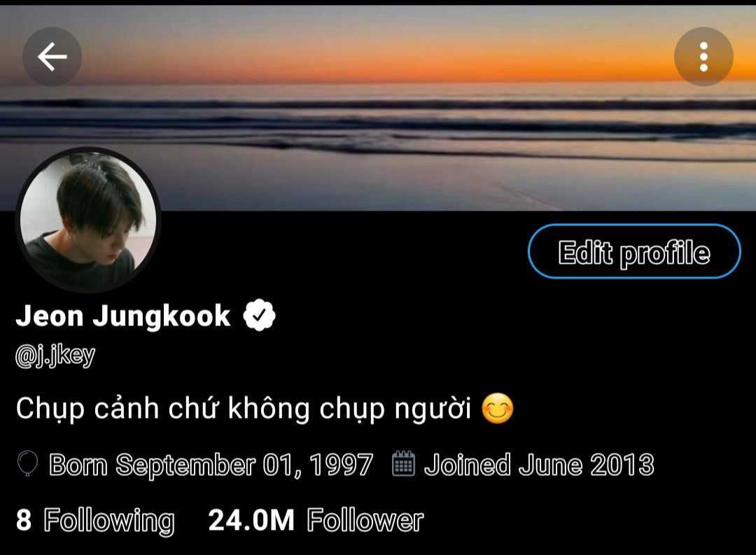Click the Edit profile button
Image resolution: width=756 pixels, height=555 pixels.
(x=634, y=251)
